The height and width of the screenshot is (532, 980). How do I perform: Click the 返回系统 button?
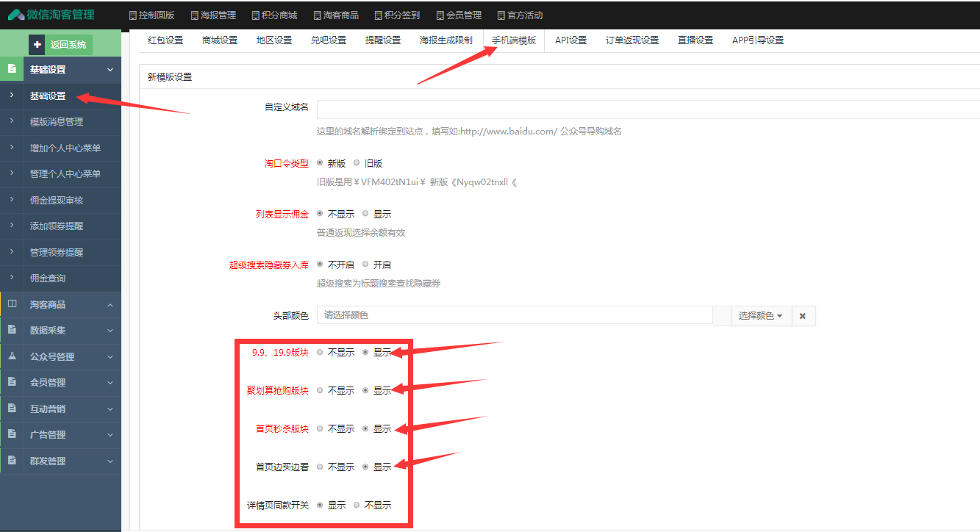[x=68, y=45]
